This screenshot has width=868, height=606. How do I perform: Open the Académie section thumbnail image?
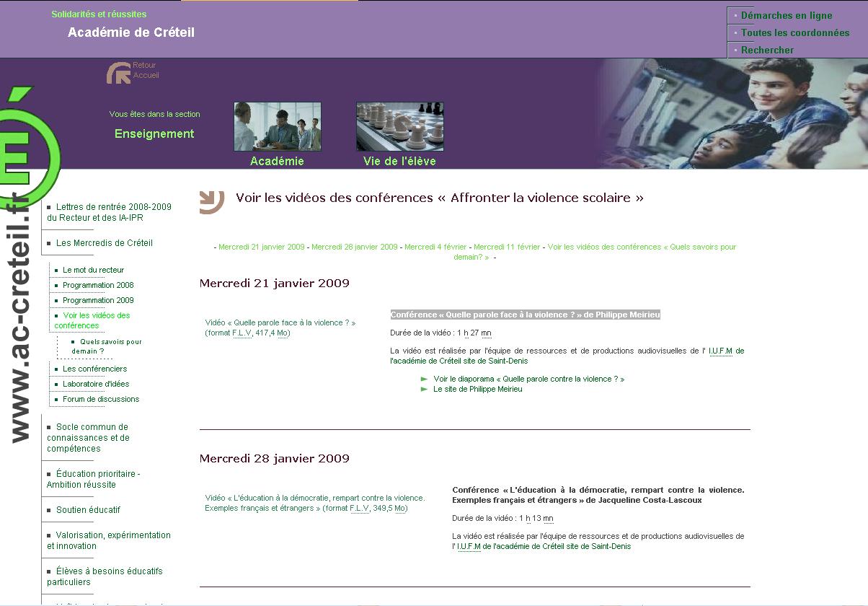[x=277, y=126]
